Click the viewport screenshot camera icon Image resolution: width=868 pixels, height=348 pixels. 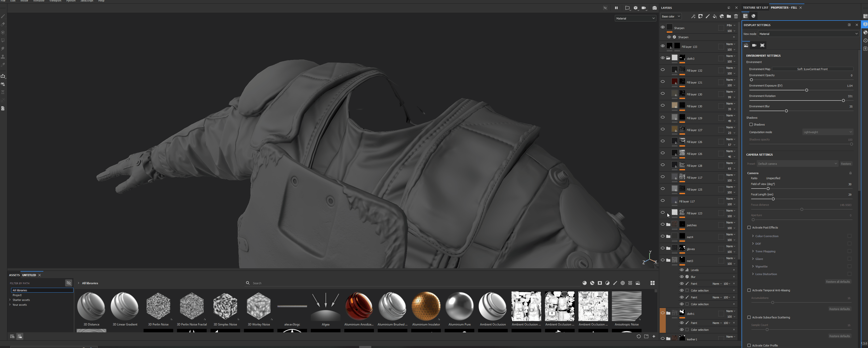[x=654, y=8]
